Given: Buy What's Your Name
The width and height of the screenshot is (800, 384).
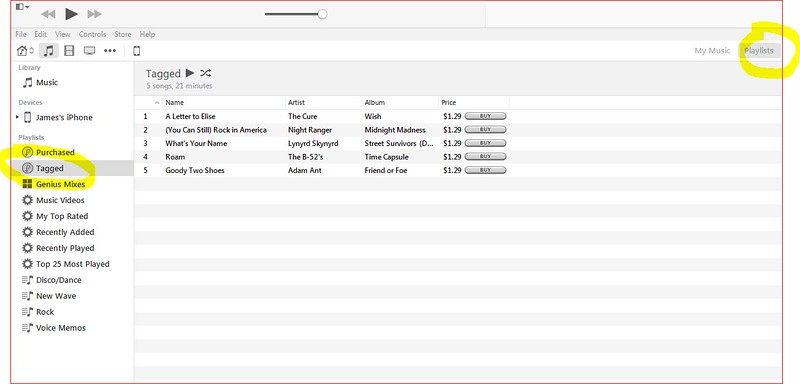Looking at the screenshot, I should pyautogui.click(x=486, y=143).
